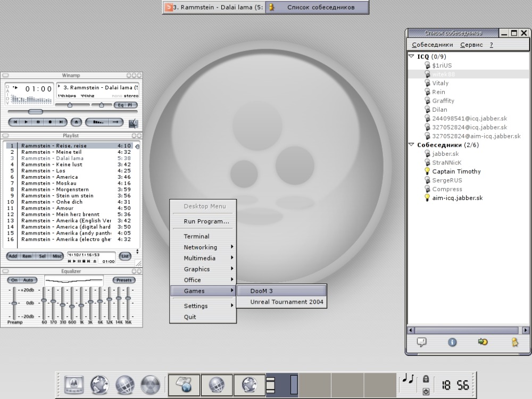This screenshot has height=399, width=532.
Task: Toggle equalizer Auto button
Action: 28,280
